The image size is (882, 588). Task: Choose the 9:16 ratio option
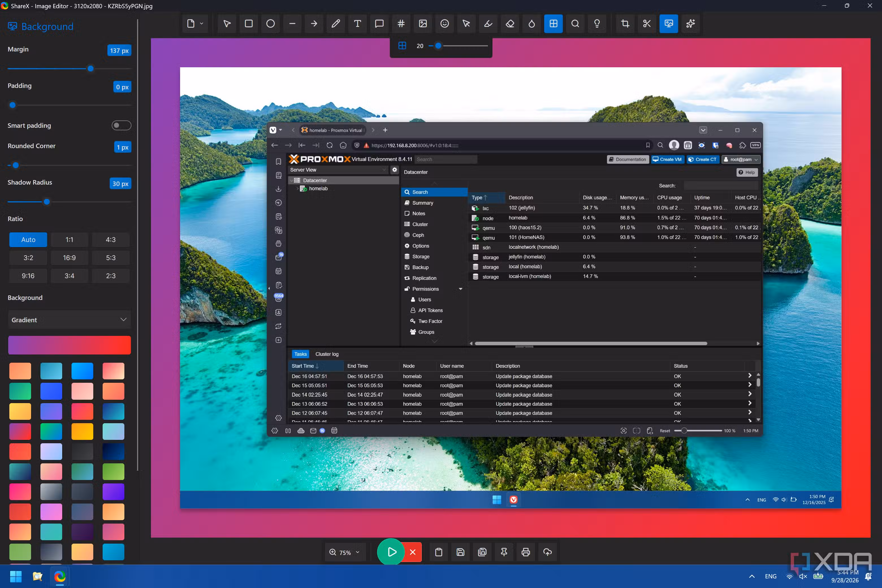28,276
